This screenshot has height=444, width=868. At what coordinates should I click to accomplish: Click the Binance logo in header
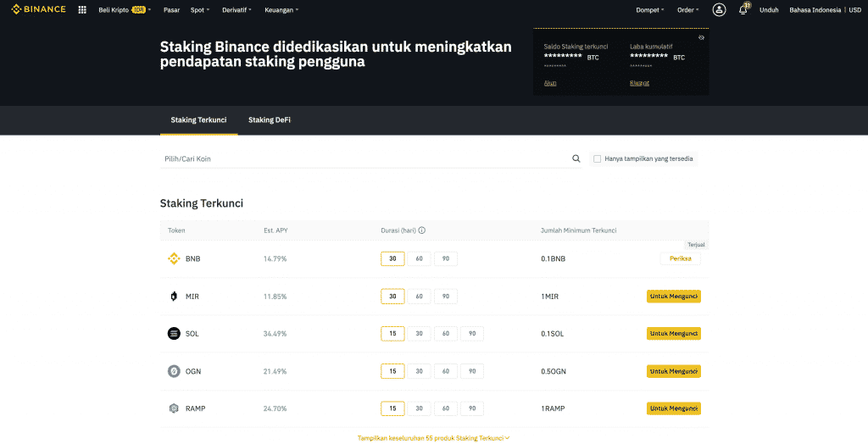38,10
